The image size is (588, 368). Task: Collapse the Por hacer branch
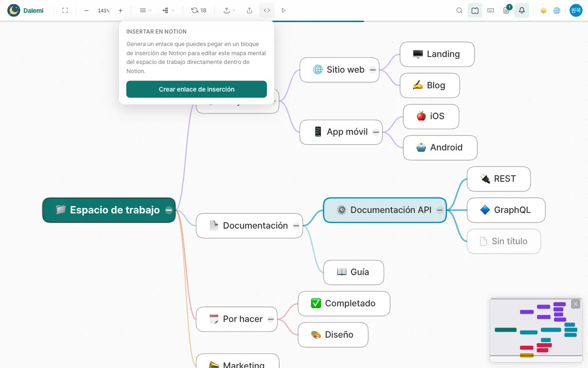click(271, 319)
